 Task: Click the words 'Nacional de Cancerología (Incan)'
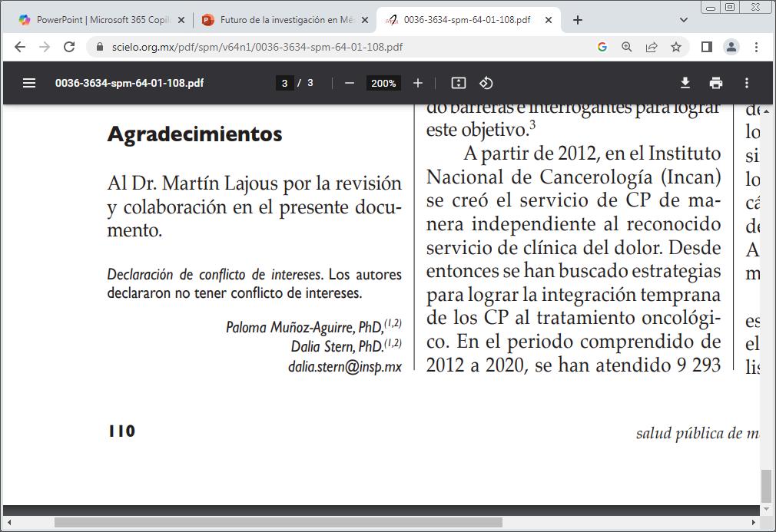574,177
